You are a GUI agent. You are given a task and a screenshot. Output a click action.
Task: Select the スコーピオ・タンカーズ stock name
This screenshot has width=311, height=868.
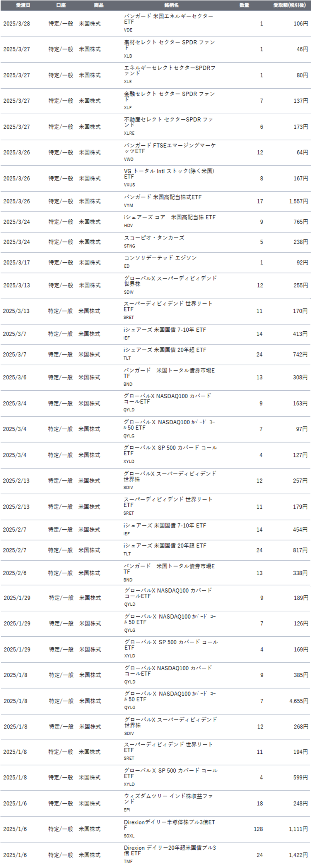[154, 238]
